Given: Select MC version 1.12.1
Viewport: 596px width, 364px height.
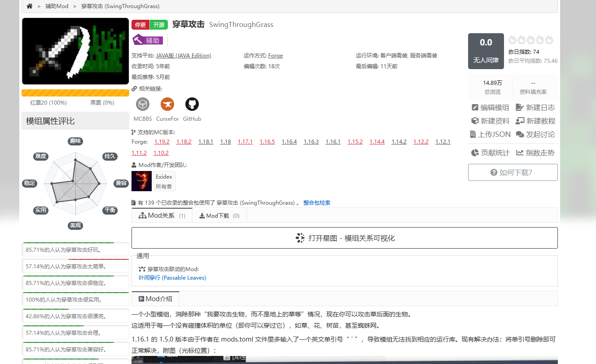Looking at the screenshot, I should pos(443,142).
